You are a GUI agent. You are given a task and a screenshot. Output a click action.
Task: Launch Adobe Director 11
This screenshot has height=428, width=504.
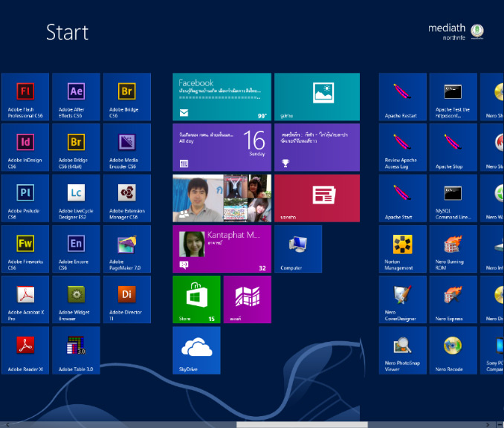pyautogui.click(x=127, y=299)
